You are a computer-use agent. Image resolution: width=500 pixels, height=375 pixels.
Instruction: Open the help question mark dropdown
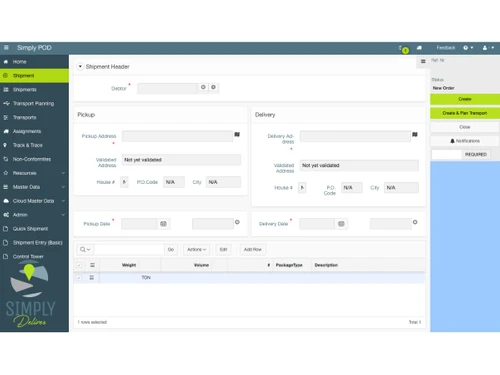(x=468, y=48)
